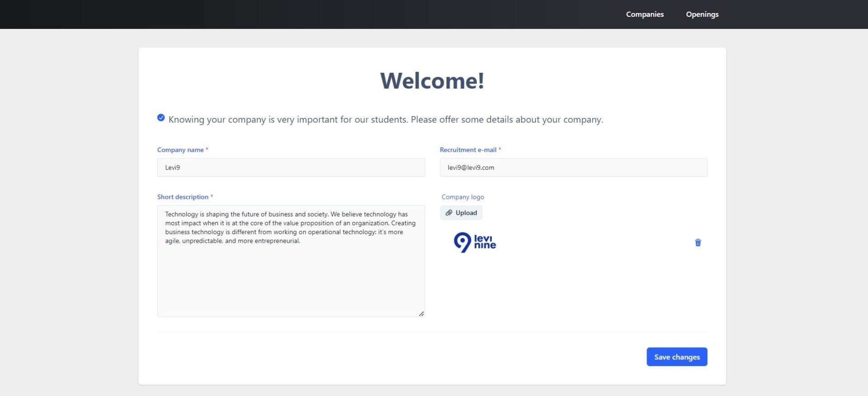Grab the description textarea resize handle
Image resolution: width=868 pixels, height=396 pixels.
(421, 313)
